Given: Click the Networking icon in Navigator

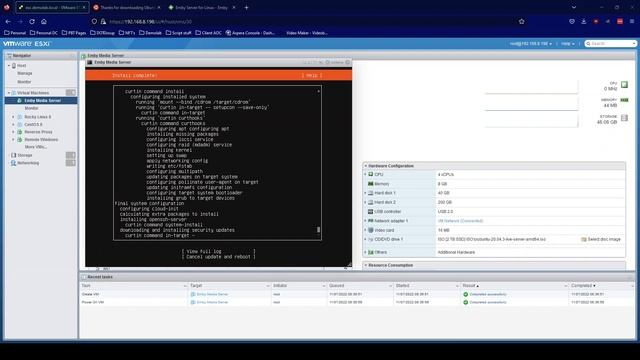Looking at the screenshot, I should [x=13, y=163].
